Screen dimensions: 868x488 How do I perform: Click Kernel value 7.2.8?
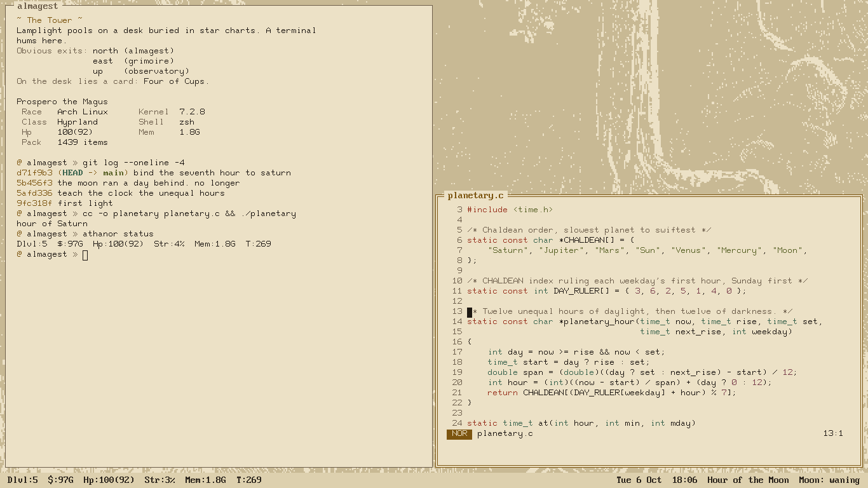tap(192, 112)
